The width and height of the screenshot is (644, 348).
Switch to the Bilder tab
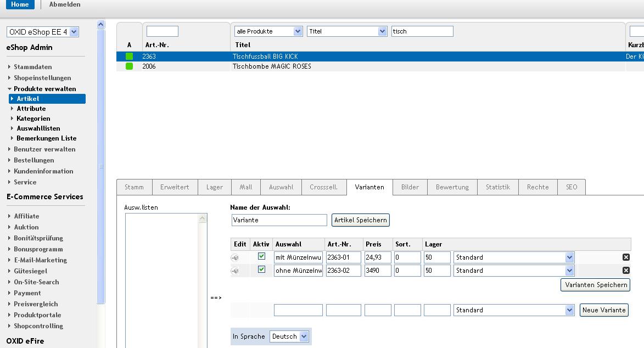tap(410, 187)
